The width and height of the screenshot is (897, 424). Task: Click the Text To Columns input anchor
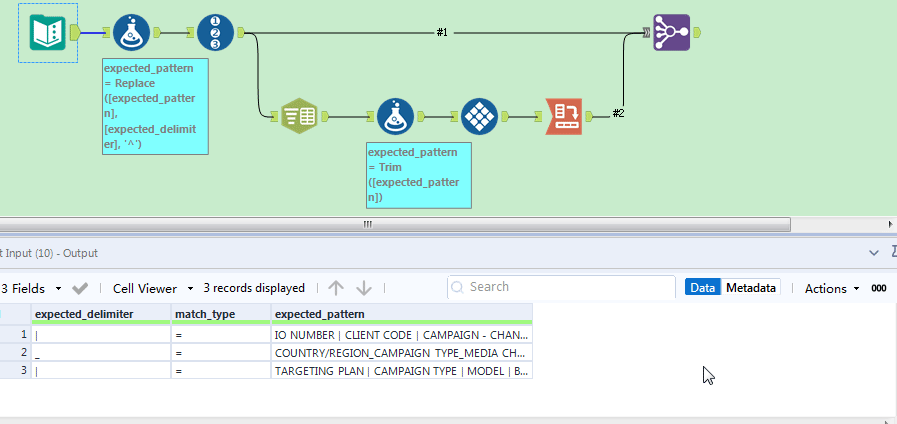(x=275, y=117)
